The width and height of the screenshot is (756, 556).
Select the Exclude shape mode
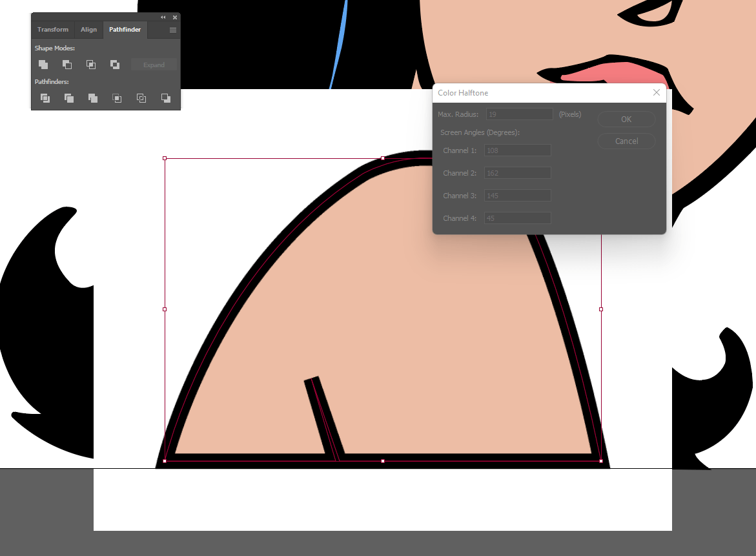point(114,65)
